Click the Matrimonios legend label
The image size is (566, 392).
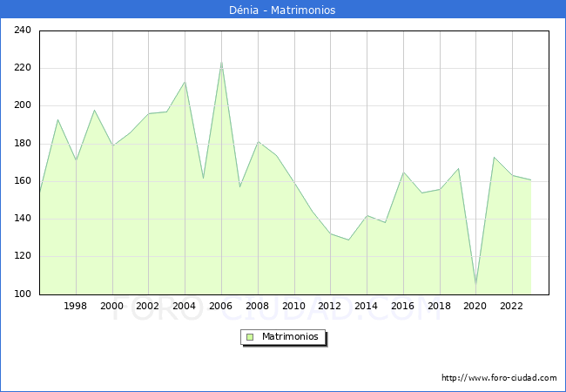291,337
